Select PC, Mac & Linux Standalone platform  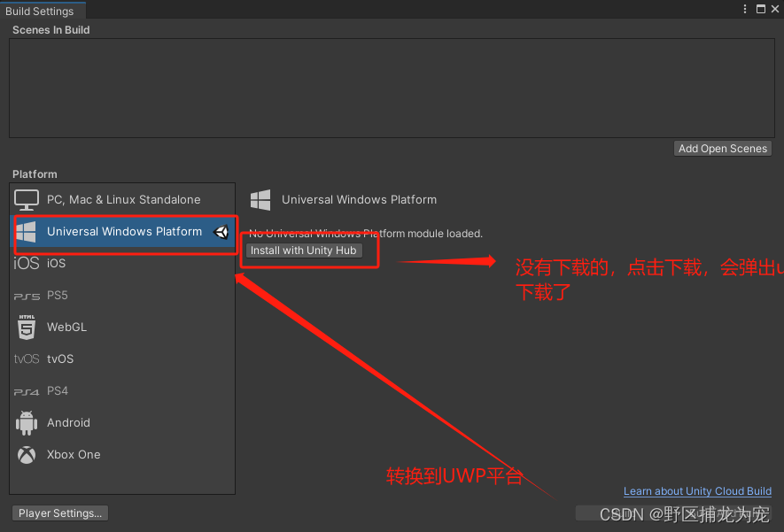pyautogui.click(x=122, y=200)
